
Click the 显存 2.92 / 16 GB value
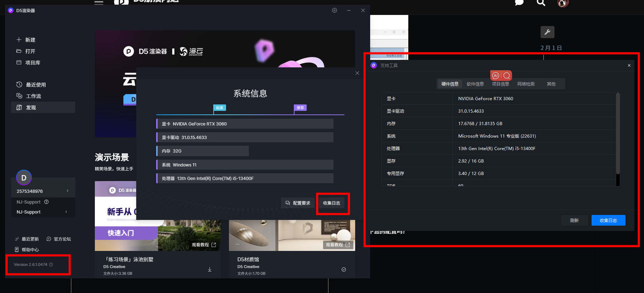[x=471, y=161]
